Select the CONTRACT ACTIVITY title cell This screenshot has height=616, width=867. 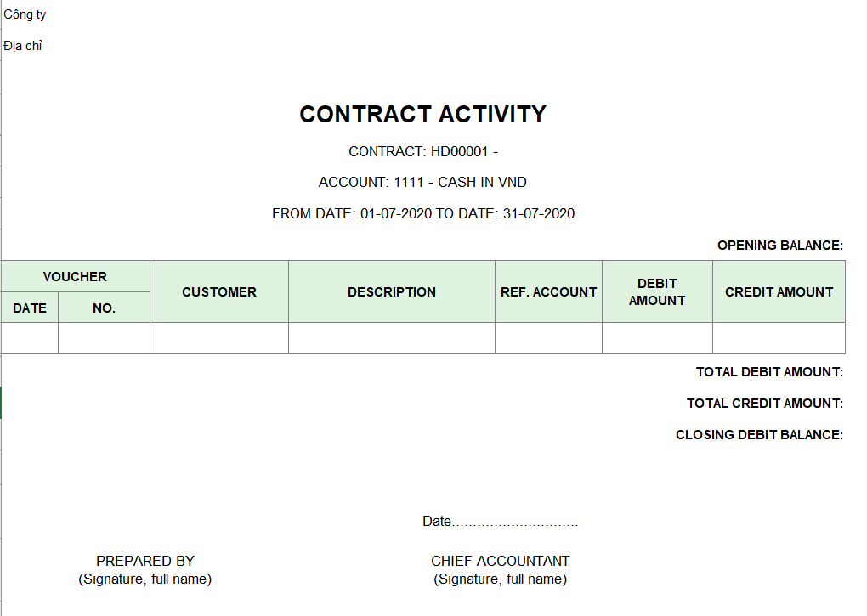pyautogui.click(x=423, y=115)
